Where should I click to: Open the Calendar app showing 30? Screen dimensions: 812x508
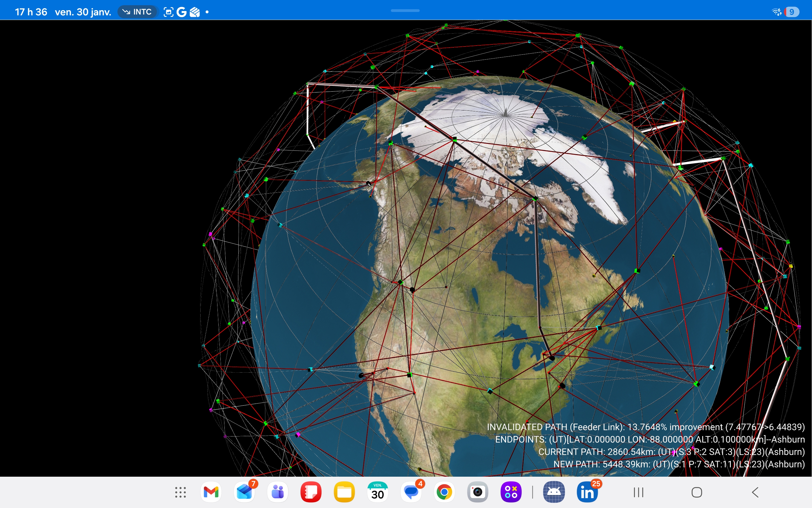coord(378,493)
